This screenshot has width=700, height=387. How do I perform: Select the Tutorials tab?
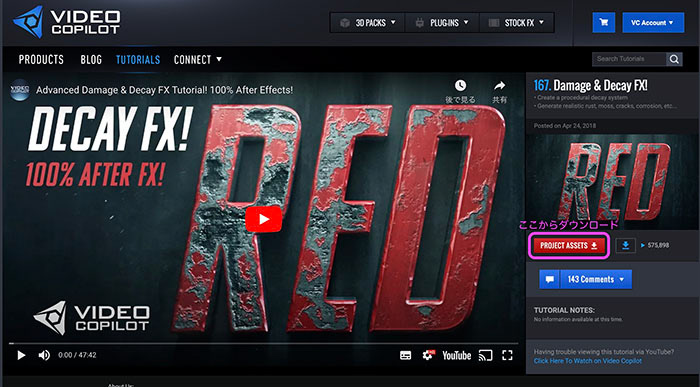(138, 59)
